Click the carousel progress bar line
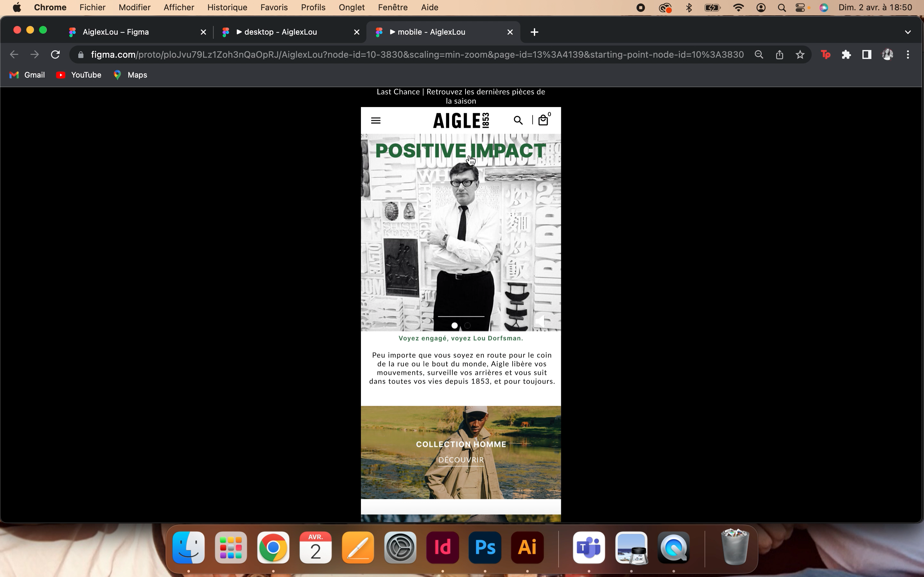Image resolution: width=924 pixels, height=577 pixels. point(461,316)
